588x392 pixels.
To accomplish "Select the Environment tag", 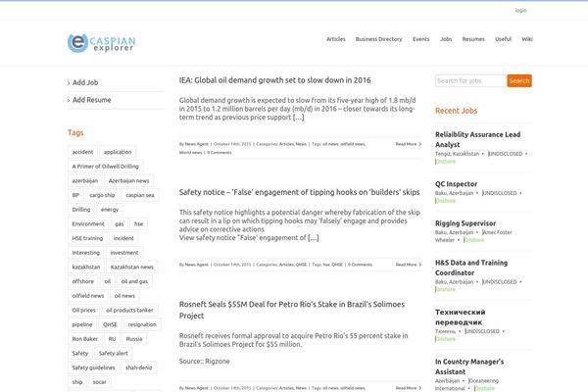I will tap(88, 224).
